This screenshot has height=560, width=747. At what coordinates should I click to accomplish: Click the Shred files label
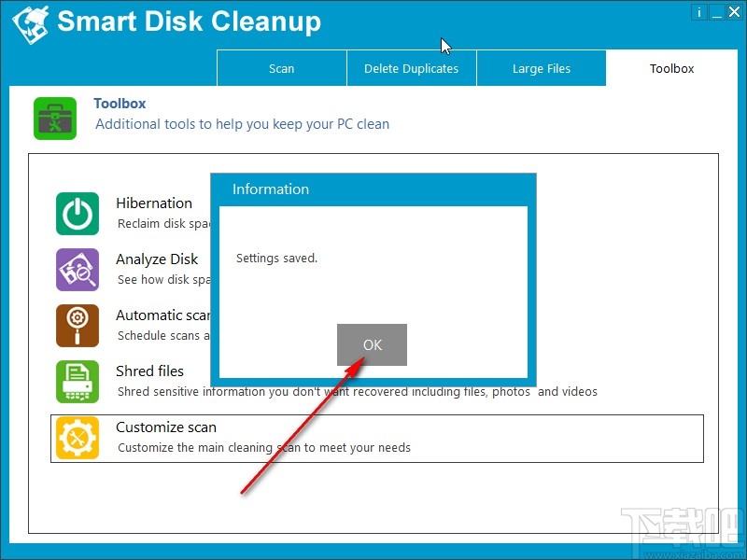click(149, 371)
